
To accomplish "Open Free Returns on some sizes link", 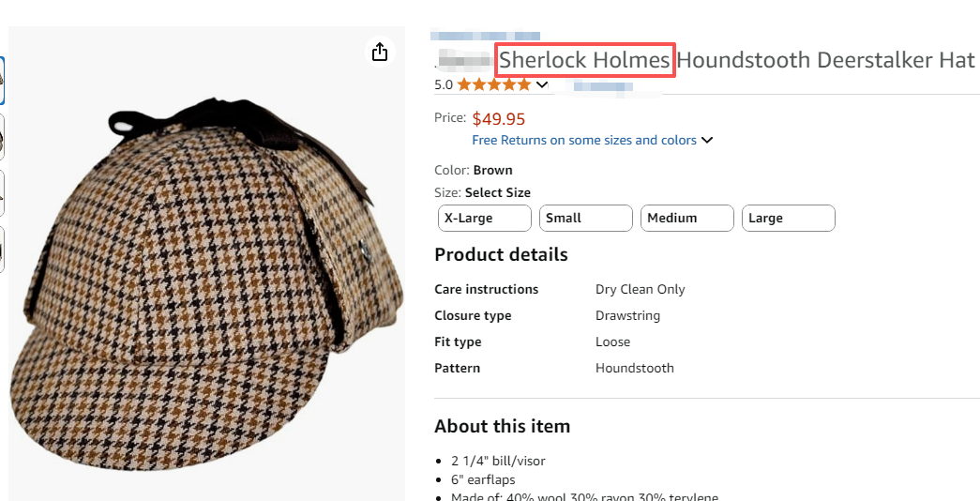I will [584, 140].
